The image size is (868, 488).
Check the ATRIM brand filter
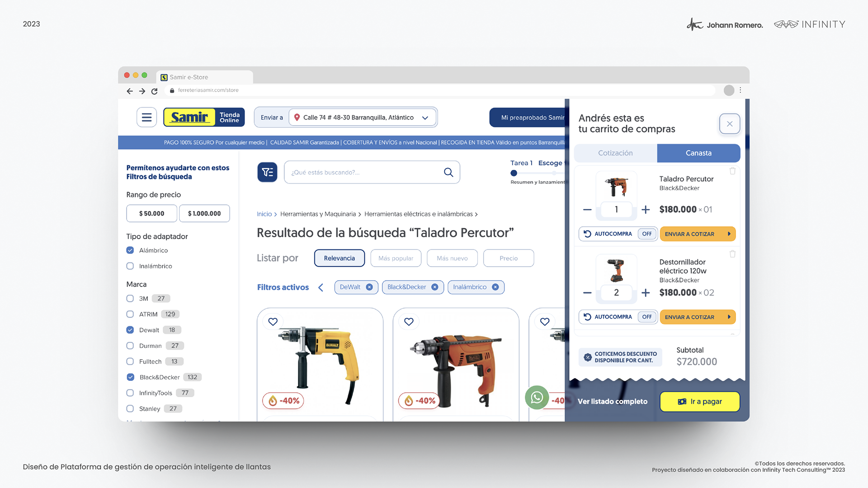tap(130, 314)
